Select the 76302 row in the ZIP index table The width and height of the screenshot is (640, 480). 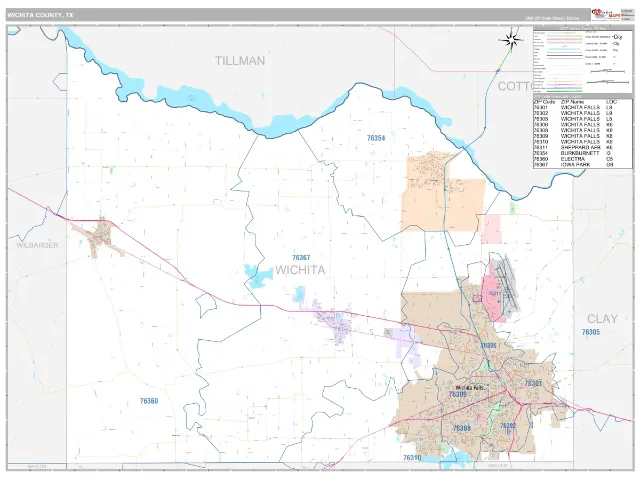click(x=582, y=113)
